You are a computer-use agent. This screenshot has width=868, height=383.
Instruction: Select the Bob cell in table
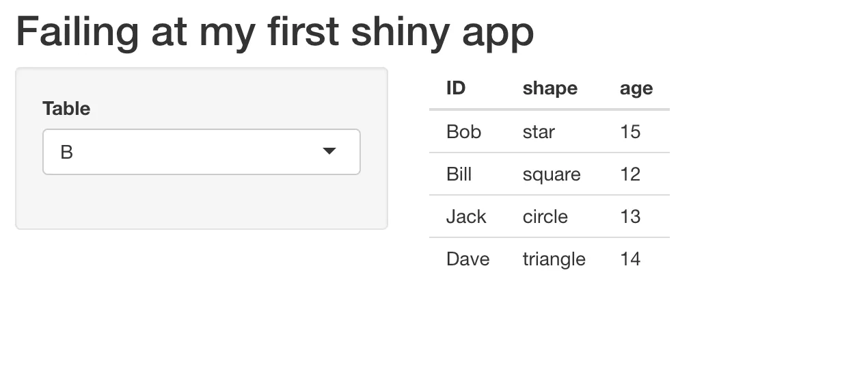[x=463, y=131]
